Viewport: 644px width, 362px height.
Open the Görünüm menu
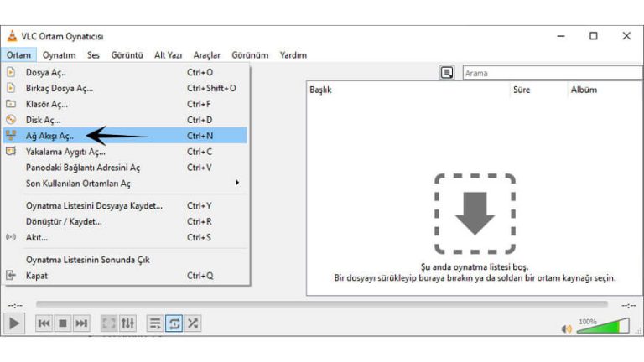[250, 55]
